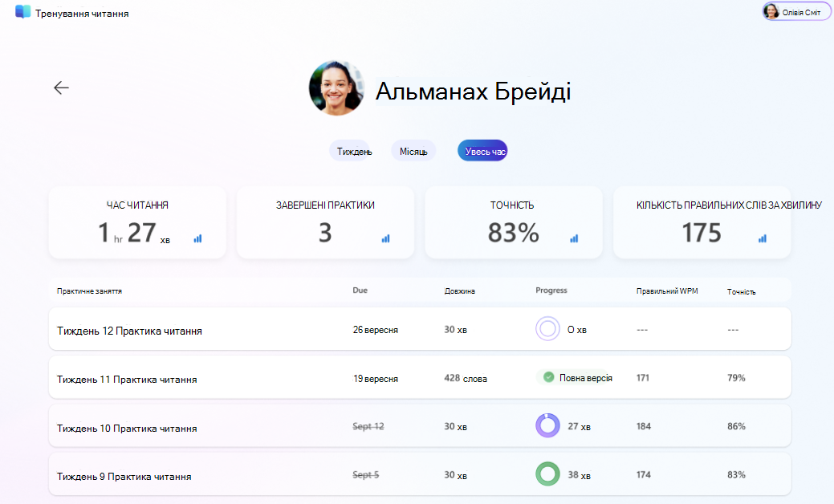Image resolution: width=834 pixels, height=504 pixels.
Task: Click the green checkmark icon for Тиждень 11
Action: 548,377
